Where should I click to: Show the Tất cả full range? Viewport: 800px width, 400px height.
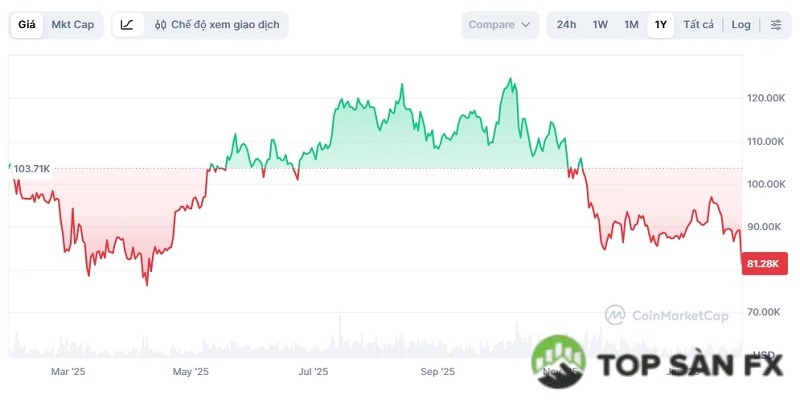click(698, 25)
